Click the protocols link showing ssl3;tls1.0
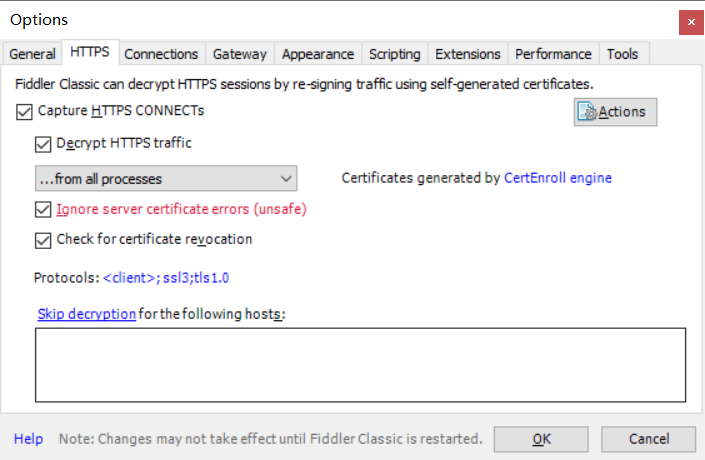 pos(166,278)
